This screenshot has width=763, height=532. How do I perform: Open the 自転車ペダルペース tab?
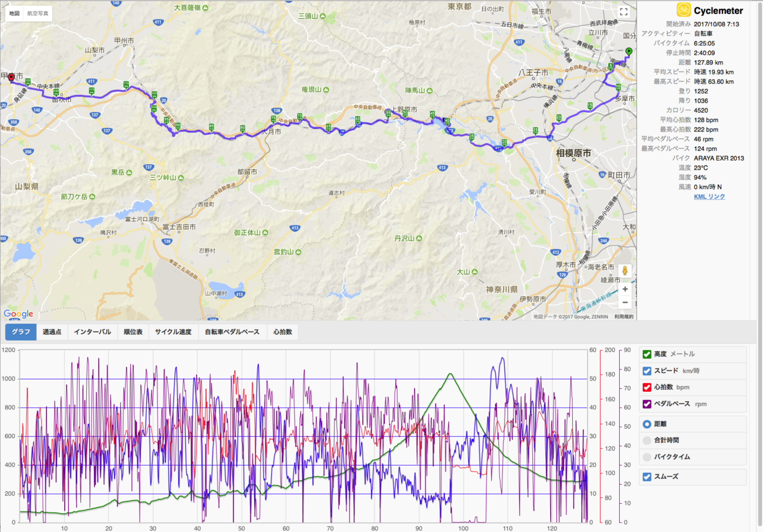pyautogui.click(x=232, y=332)
